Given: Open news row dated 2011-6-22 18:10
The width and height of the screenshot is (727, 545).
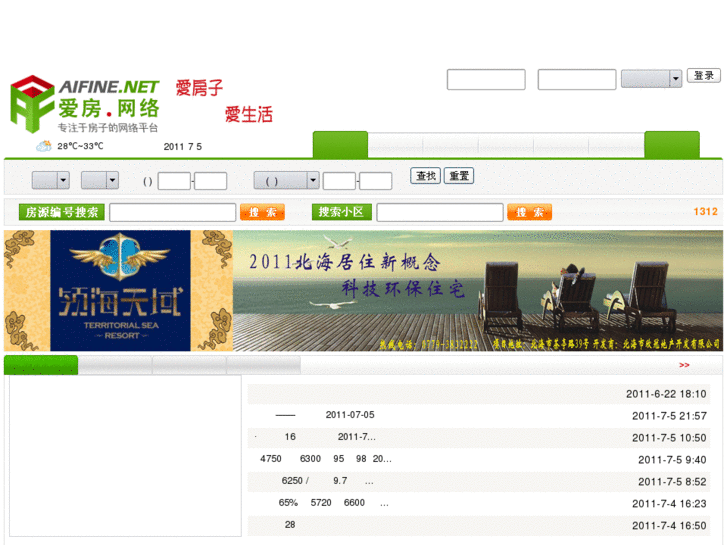Looking at the screenshot, I should point(478,394).
